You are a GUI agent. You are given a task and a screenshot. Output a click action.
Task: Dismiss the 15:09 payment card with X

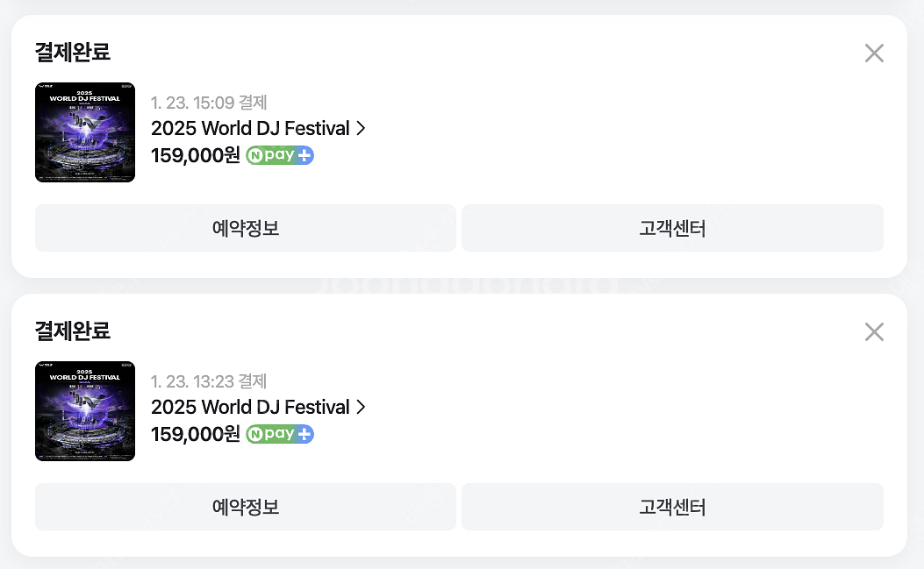click(x=874, y=53)
